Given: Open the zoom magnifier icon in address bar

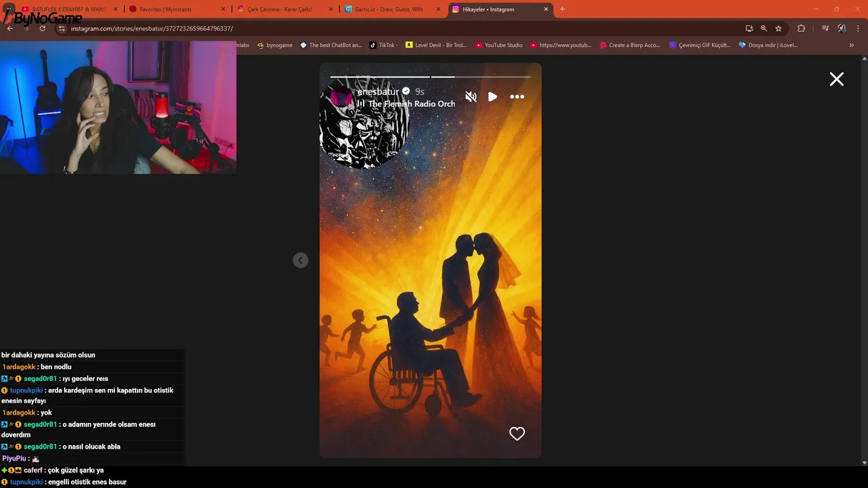Looking at the screenshot, I should (764, 28).
